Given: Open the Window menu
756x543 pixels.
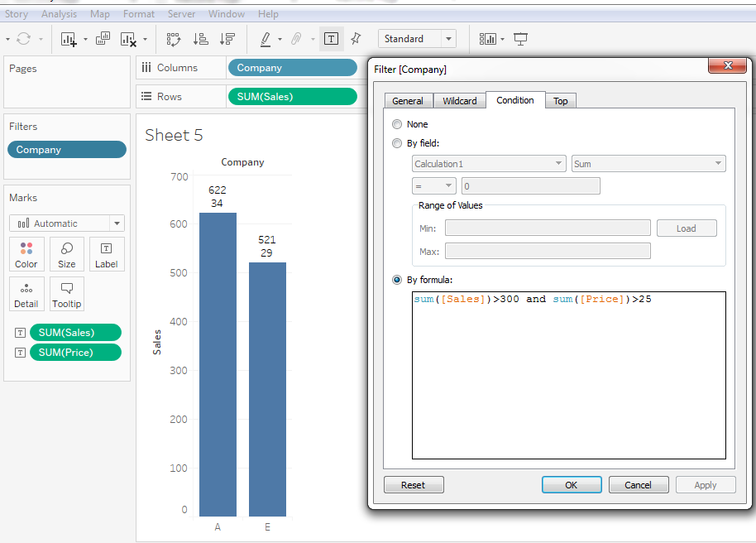Looking at the screenshot, I should click(227, 14).
